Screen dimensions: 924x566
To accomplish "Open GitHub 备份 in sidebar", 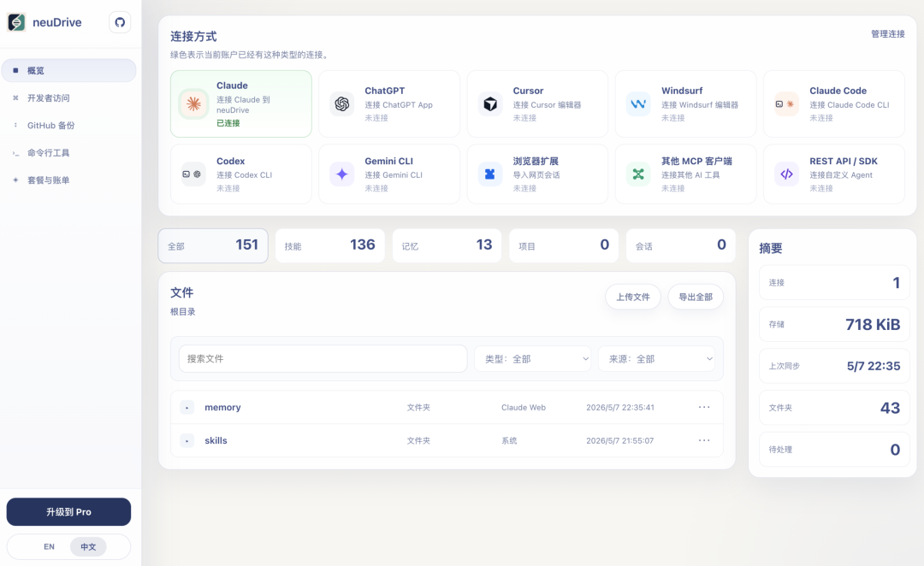I will pyautogui.click(x=69, y=126).
